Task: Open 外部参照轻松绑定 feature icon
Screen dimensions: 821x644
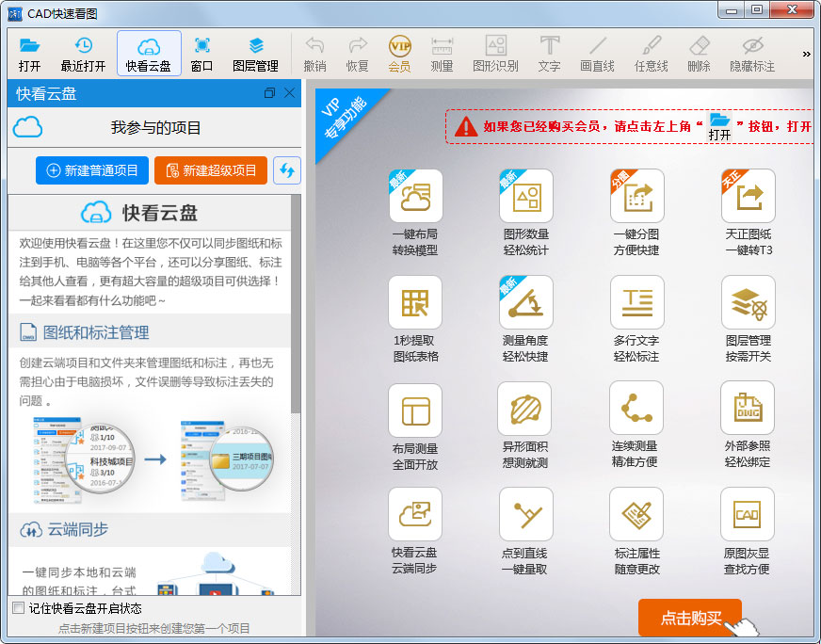Action: coord(748,408)
